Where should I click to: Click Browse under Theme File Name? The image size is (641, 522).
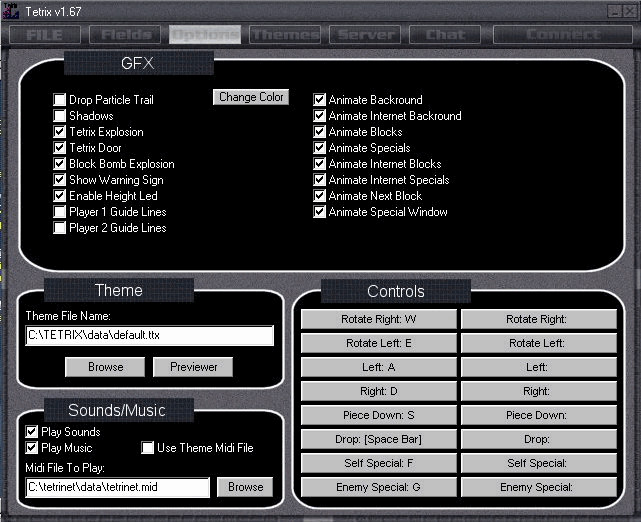pos(105,367)
